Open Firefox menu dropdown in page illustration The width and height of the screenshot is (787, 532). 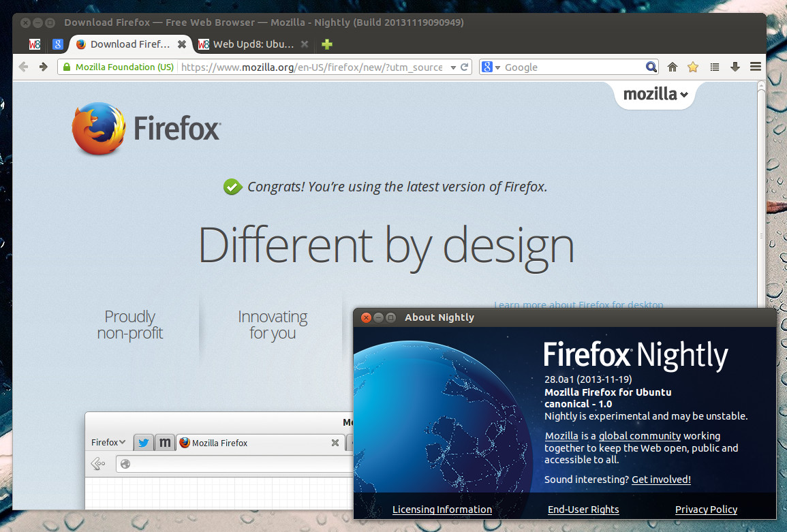pyautogui.click(x=108, y=442)
